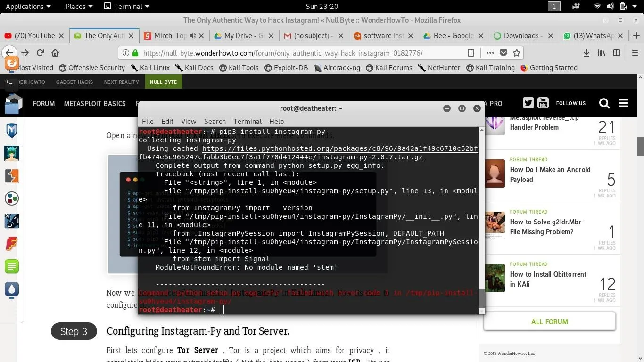Mute the Mirchi Top tab audio

193,36
